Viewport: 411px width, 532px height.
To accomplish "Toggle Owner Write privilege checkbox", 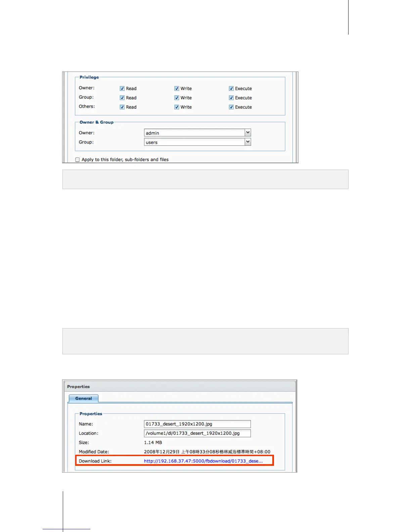I will (177, 89).
